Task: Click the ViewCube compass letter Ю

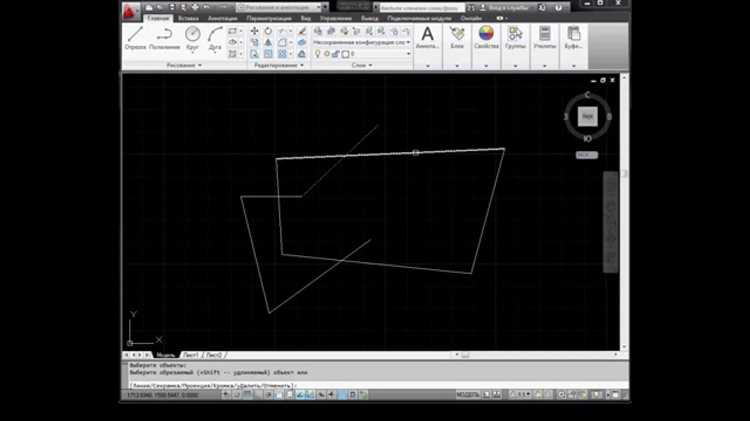Action: (587, 138)
